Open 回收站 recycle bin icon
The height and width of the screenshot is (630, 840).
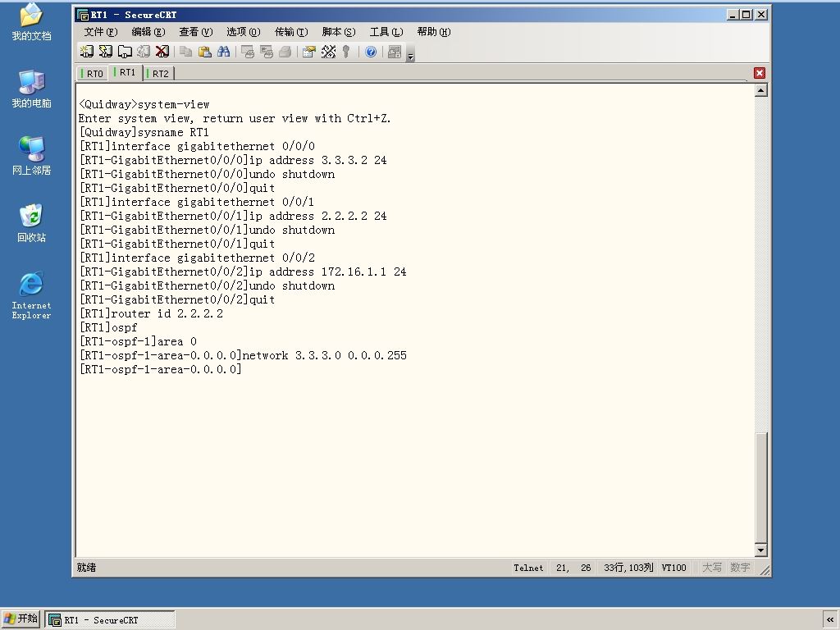click(32, 223)
